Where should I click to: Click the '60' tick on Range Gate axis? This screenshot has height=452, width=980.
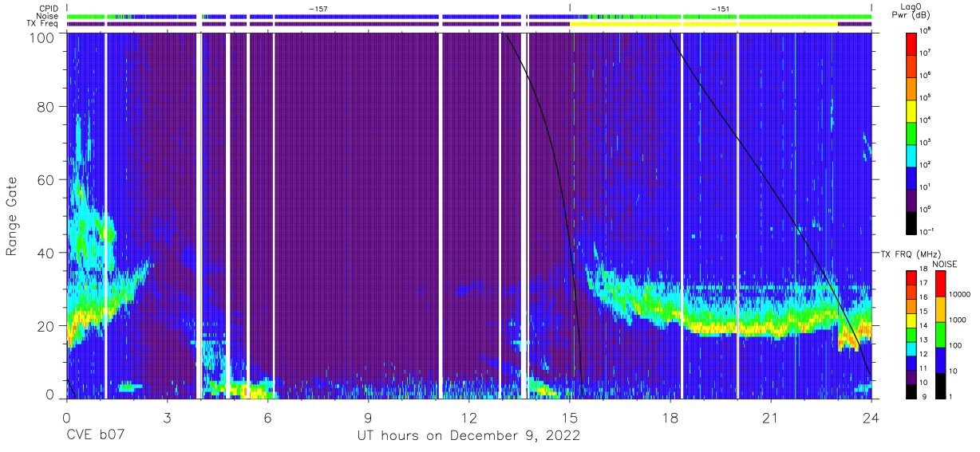pos(46,180)
